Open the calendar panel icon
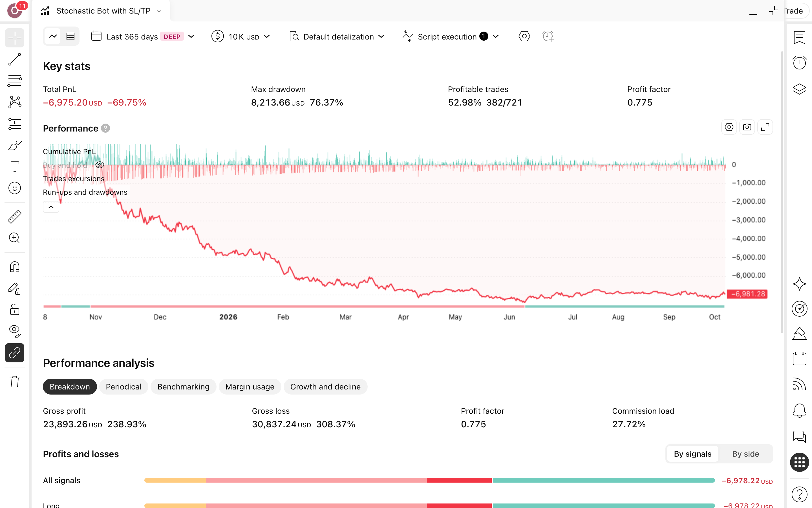This screenshot has width=812, height=508. click(799, 358)
